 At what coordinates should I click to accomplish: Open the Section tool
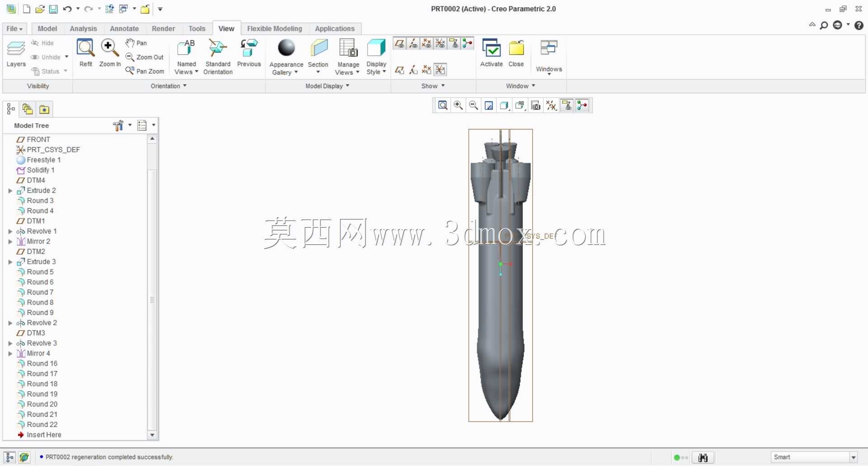coord(318,57)
